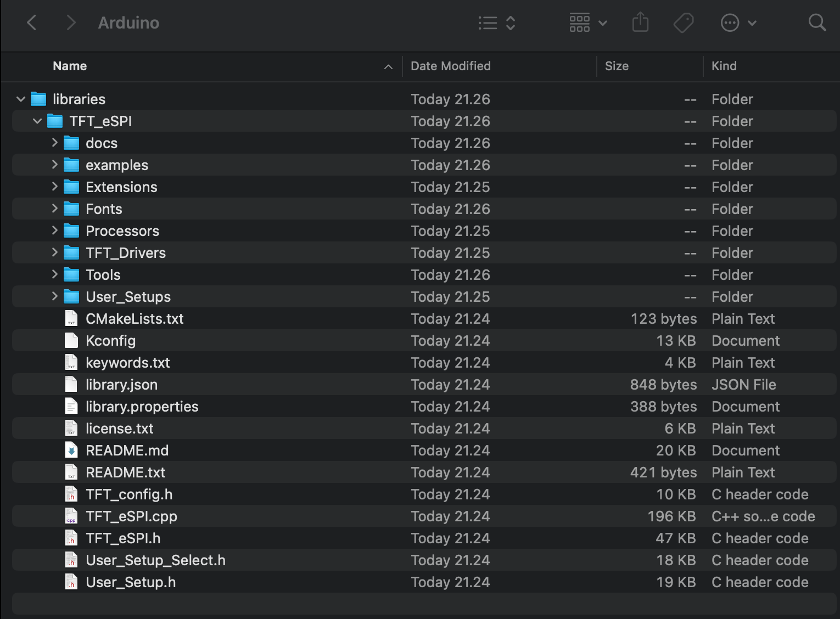
Task: Click the README.md markdown file icon
Action: 71,451
